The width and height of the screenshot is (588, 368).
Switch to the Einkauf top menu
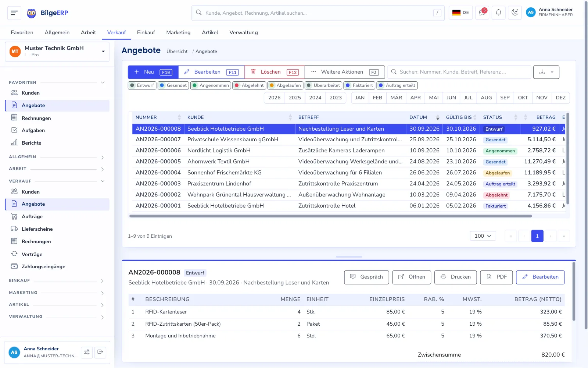[146, 32]
